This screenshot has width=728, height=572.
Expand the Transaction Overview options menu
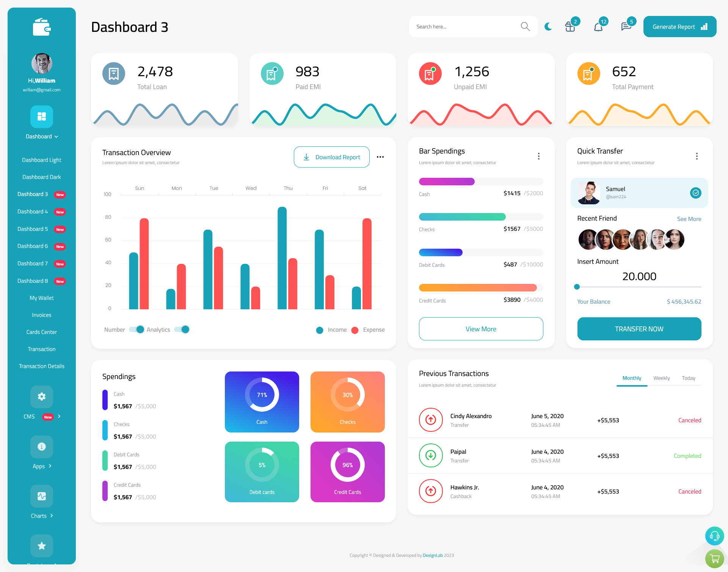381,157
